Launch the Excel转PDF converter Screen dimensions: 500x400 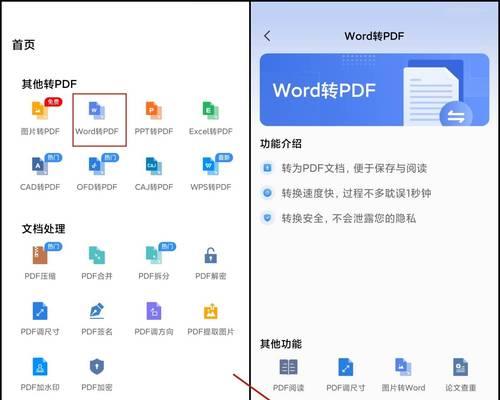click(211, 111)
